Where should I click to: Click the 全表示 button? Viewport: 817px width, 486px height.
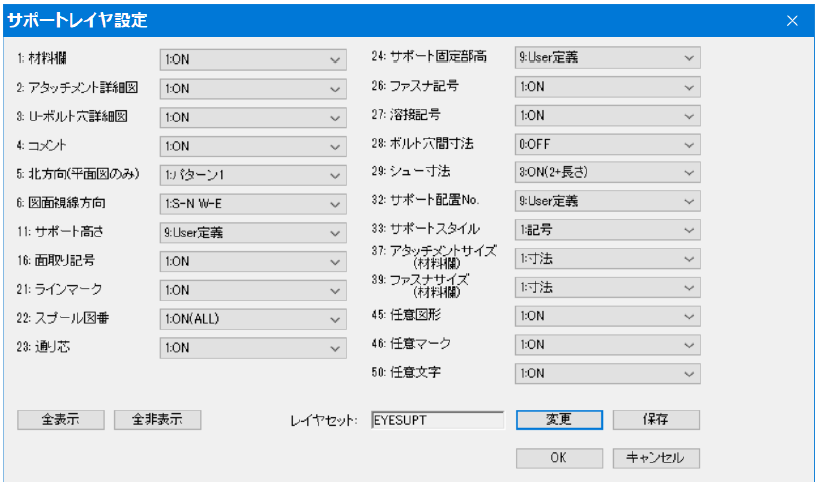[60, 420]
